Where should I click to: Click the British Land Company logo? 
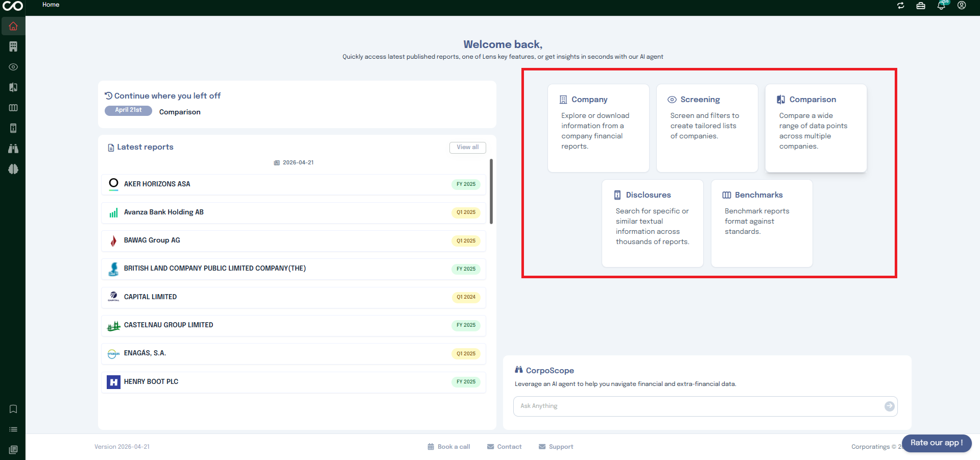[x=113, y=269]
